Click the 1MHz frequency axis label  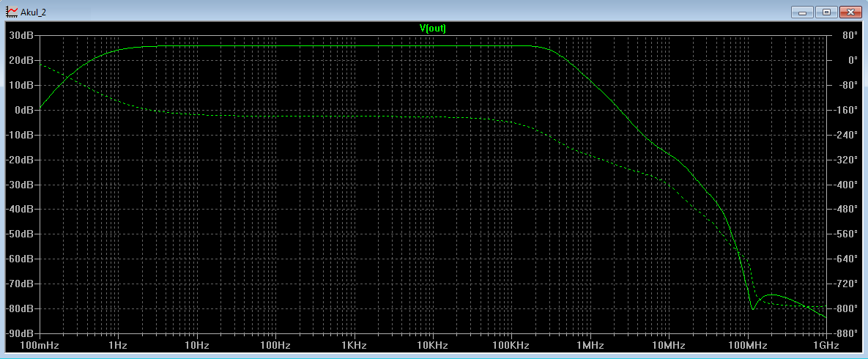point(590,345)
